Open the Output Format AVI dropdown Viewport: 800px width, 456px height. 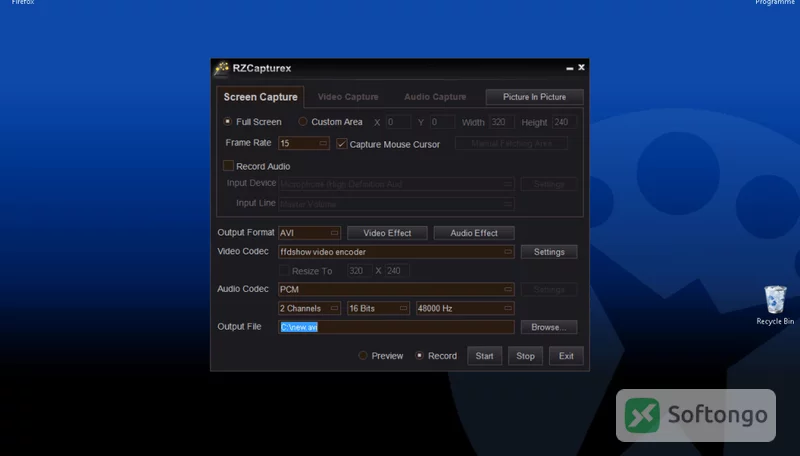(x=309, y=233)
